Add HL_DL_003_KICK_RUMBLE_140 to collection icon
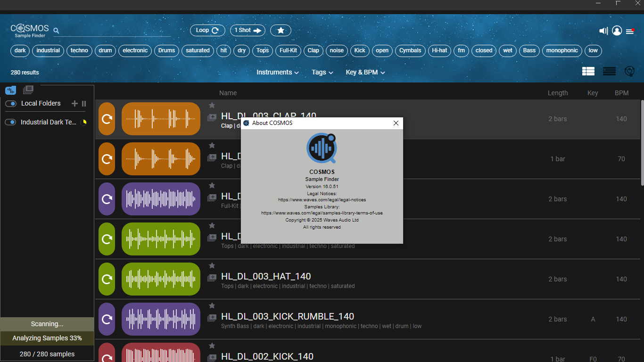The image size is (644, 362). [212, 318]
